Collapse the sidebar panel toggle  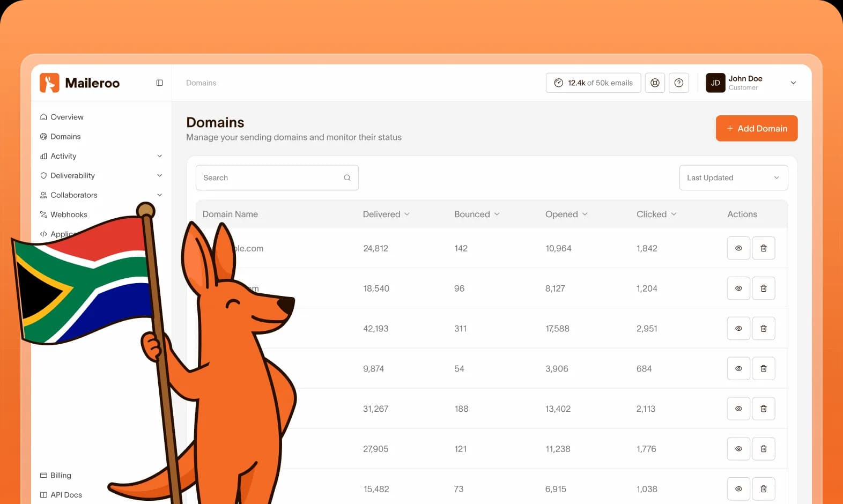point(159,83)
